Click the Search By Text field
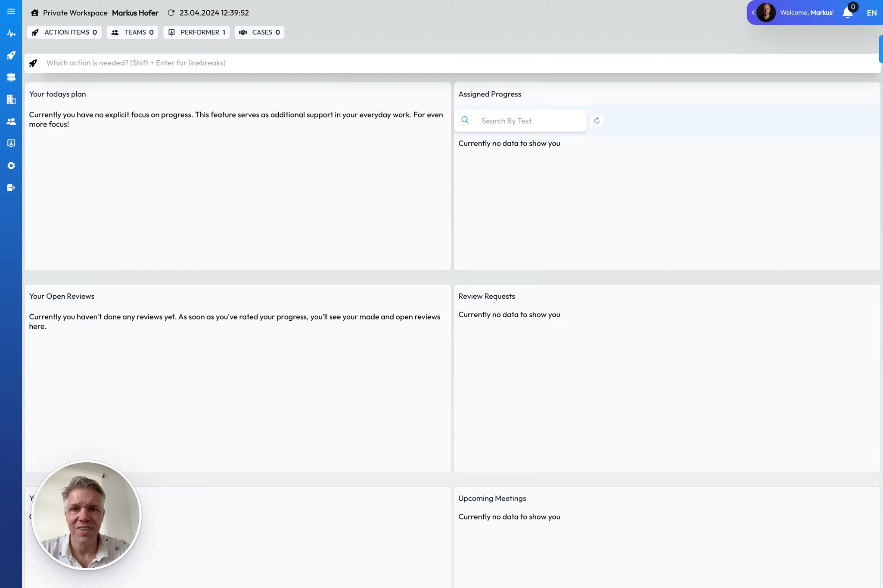 pos(530,121)
